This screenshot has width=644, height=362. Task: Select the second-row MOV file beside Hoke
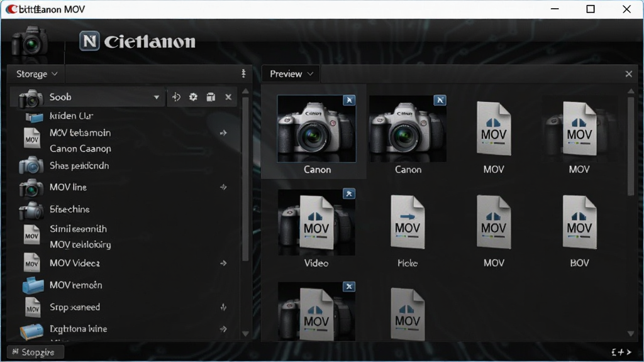click(494, 222)
